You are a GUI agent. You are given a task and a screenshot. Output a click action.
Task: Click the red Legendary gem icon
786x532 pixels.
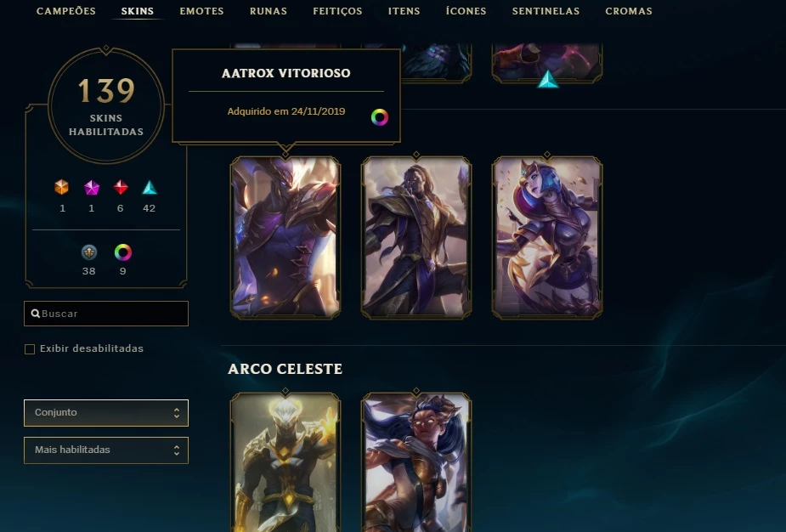pyautogui.click(x=121, y=187)
